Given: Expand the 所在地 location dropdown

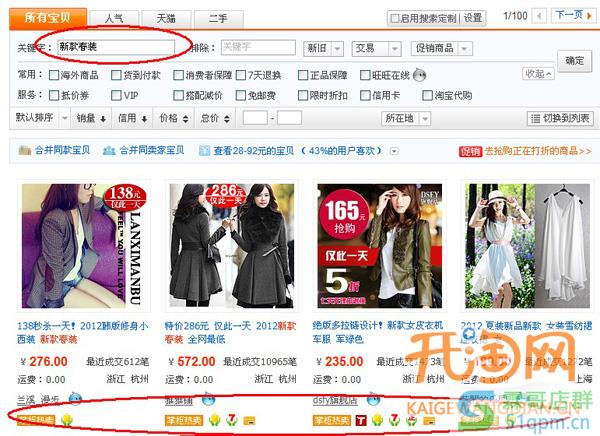Looking at the screenshot, I should [x=406, y=119].
